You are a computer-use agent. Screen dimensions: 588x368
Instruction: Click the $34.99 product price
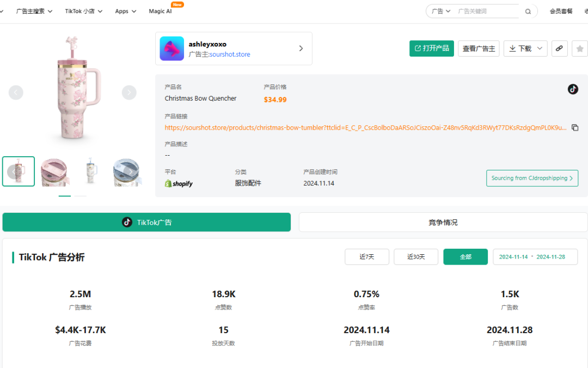tap(275, 100)
